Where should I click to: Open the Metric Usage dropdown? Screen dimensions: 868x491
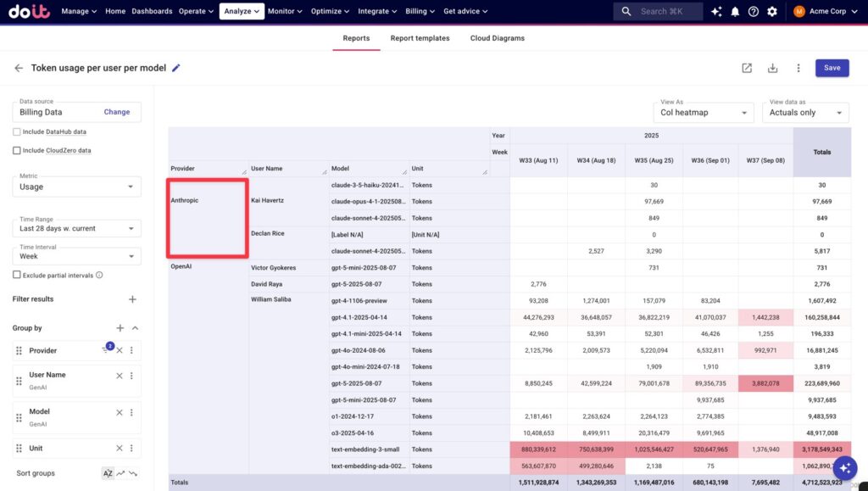(x=76, y=187)
